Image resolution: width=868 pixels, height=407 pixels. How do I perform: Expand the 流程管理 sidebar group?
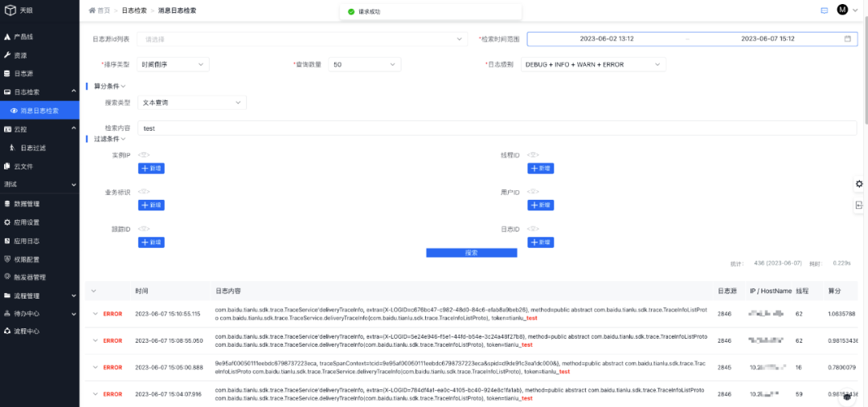pyautogui.click(x=74, y=296)
